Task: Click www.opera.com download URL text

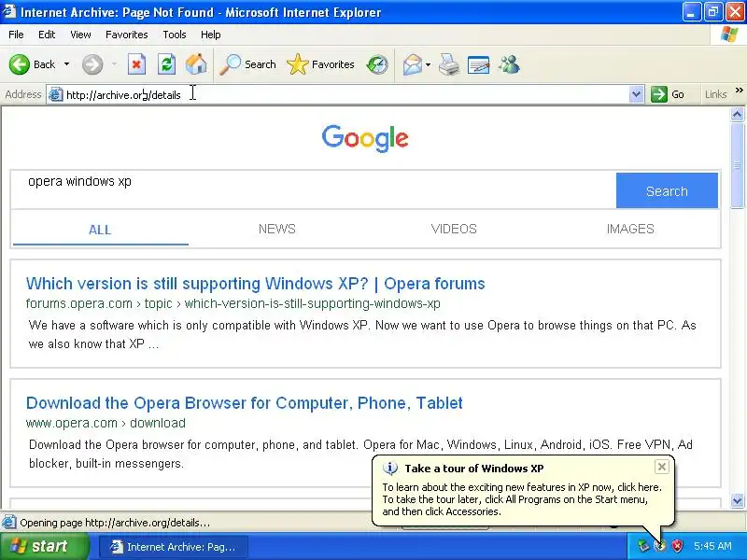Action: coord(106,423)
